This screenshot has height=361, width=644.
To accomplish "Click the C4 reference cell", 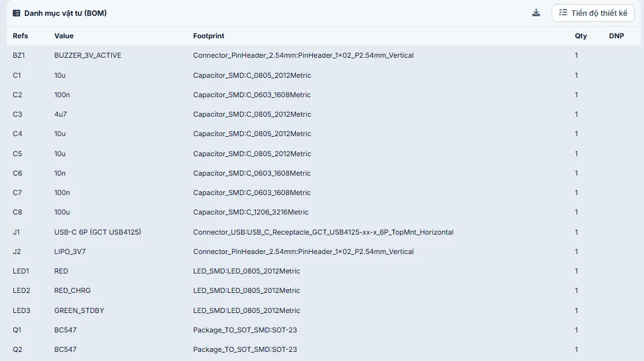I will click(x=17, y=134).
